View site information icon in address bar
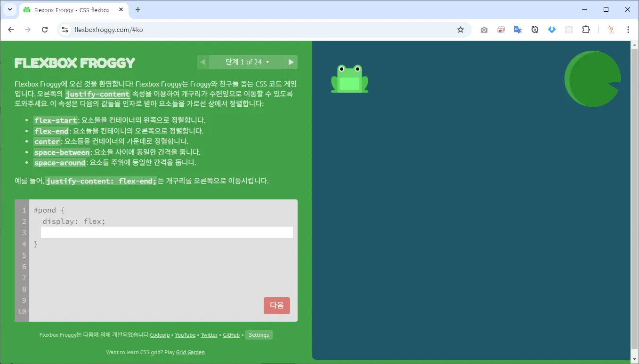The height and width of the screenshot is (364, 639). tap(65, 30)
